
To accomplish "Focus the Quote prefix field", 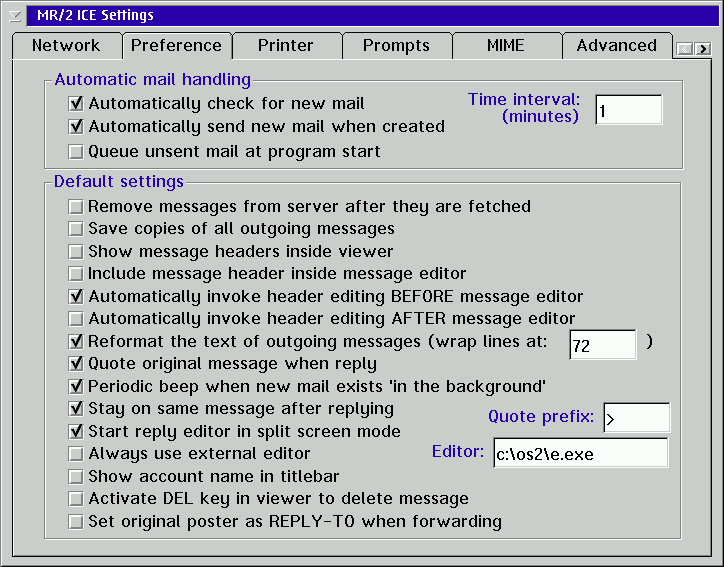I will pyautogui.click(x=637, y=418).
